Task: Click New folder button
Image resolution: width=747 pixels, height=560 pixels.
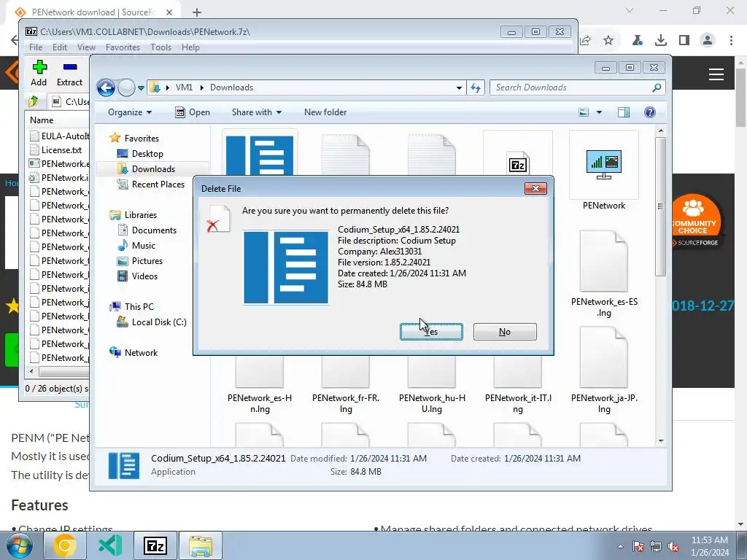Action: coord(325,112)
